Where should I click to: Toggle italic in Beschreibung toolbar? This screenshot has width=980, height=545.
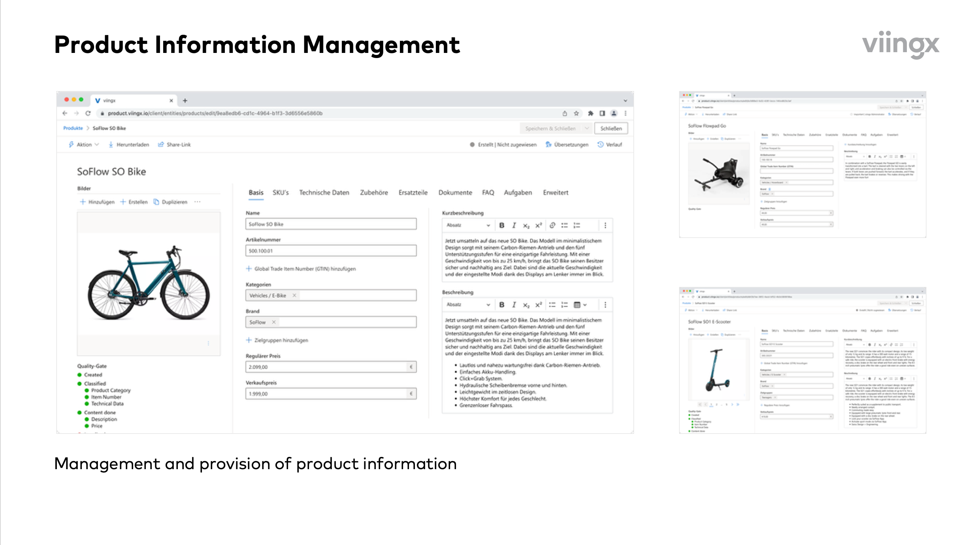[514, 305]
